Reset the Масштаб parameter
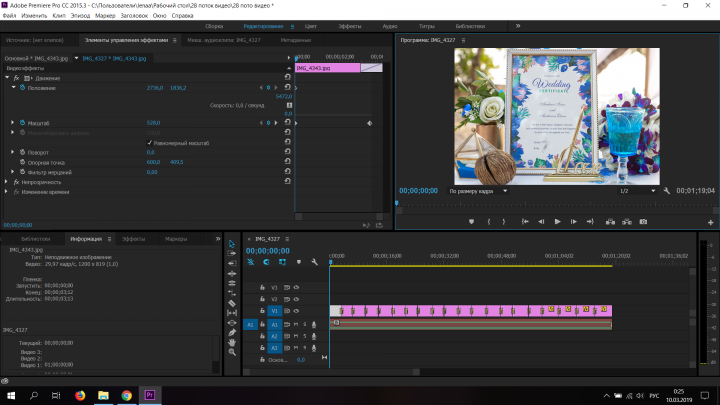 click(287, 123)
